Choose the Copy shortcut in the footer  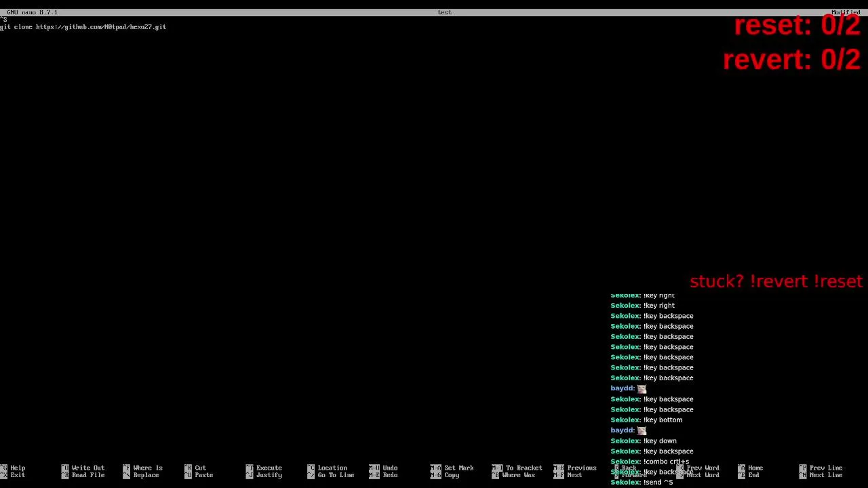click(445, 475)
